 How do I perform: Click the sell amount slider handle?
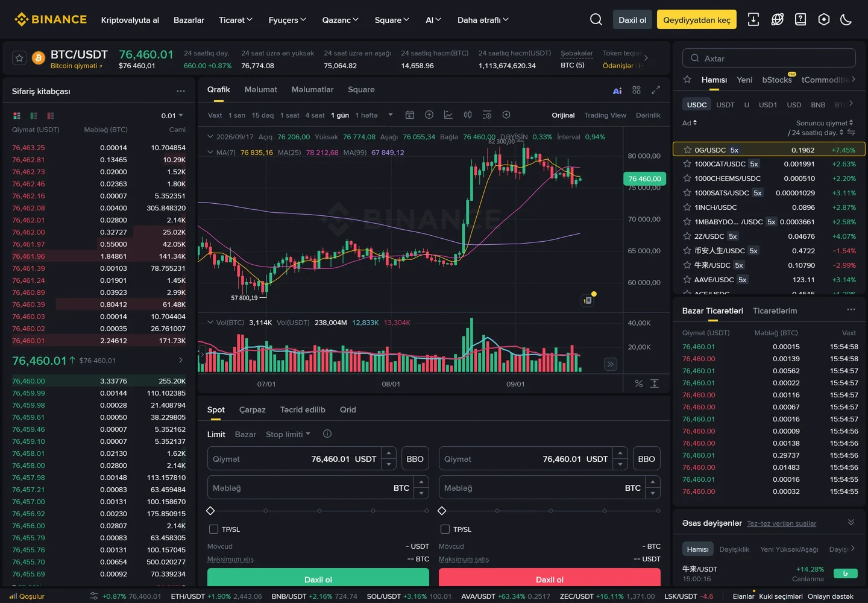pos(442,511)
